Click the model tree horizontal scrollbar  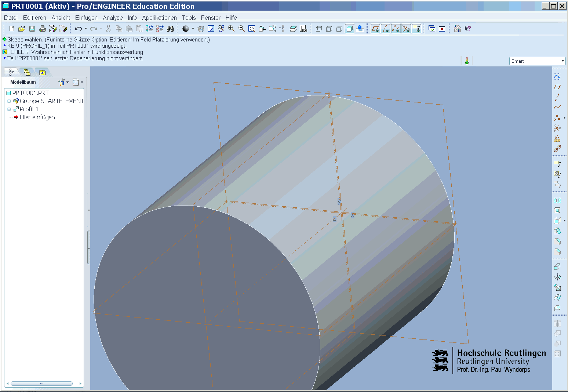pos(41,384)
